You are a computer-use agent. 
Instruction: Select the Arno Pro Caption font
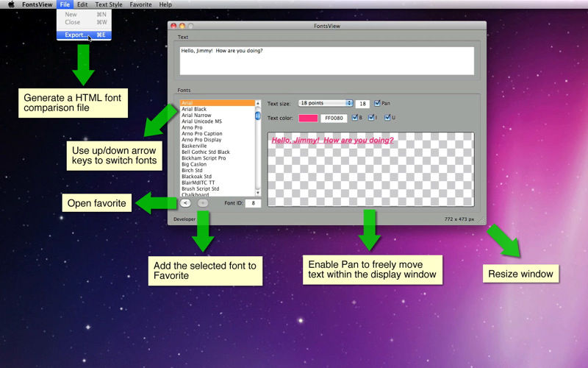tap(217, 134)
